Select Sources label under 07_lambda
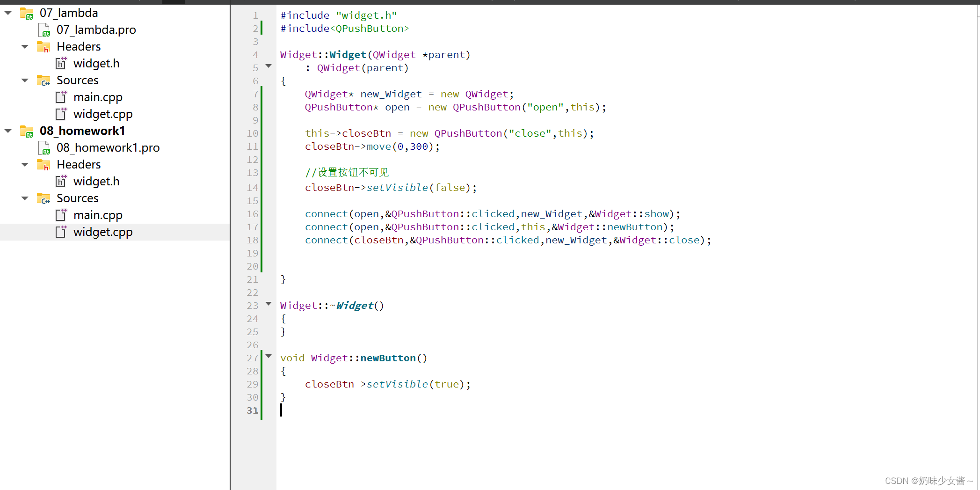 pos(78,80)
